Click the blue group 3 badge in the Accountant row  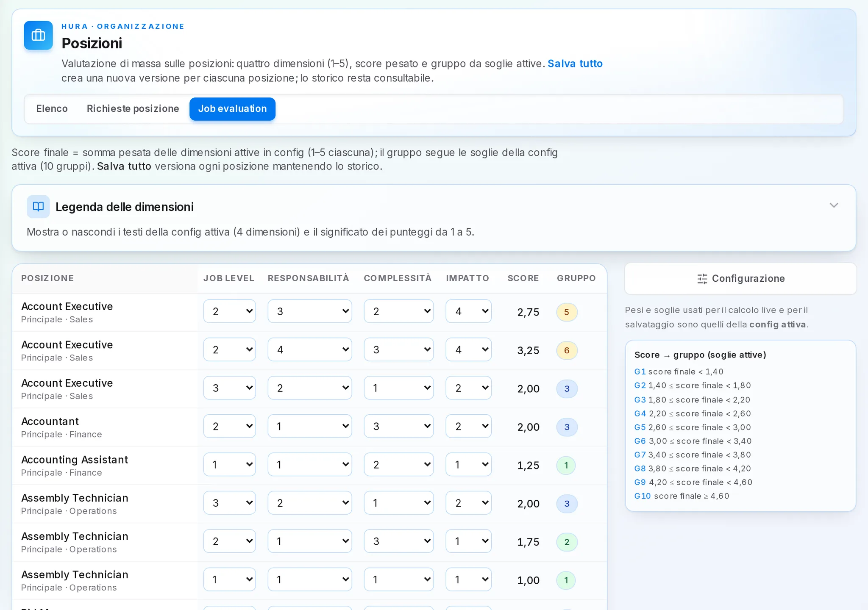click(x=567, y=427)
